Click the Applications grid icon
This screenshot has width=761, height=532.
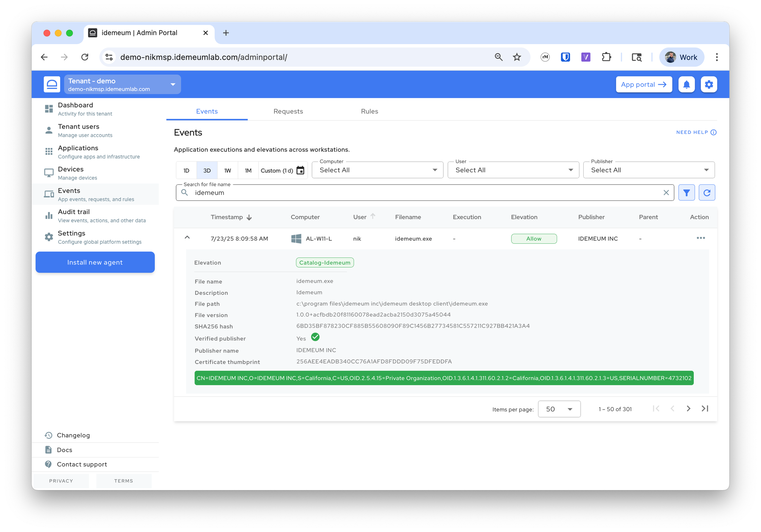tap(49, 151)
